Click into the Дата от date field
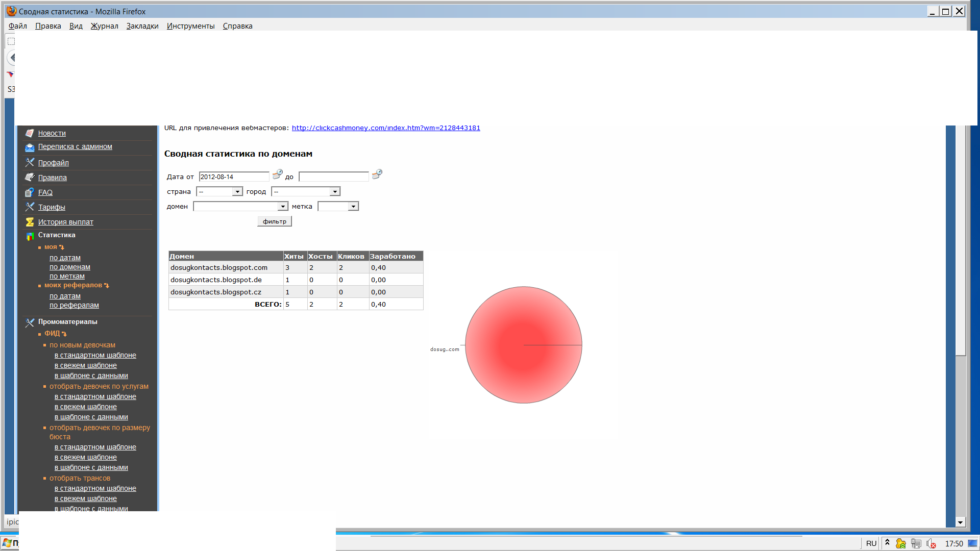 point(234,177)
